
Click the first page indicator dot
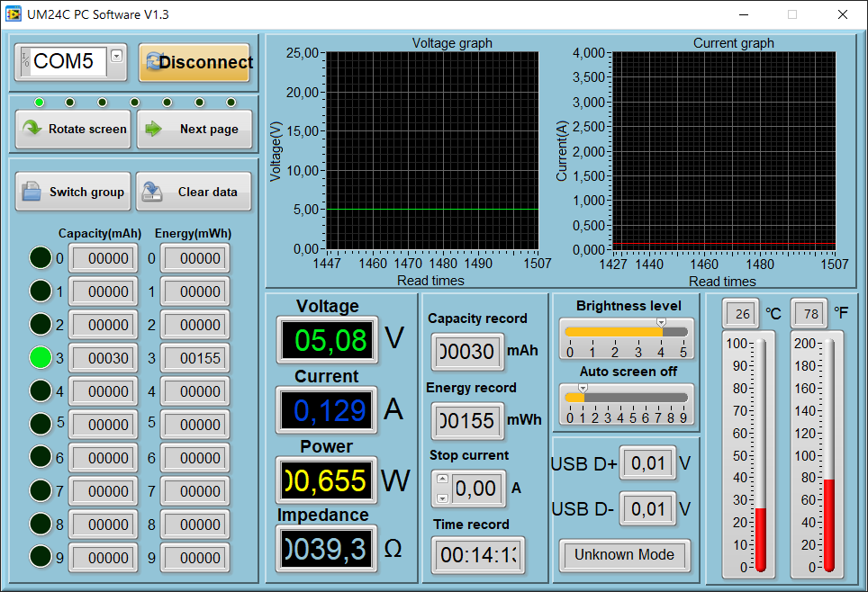pos(39,103)
